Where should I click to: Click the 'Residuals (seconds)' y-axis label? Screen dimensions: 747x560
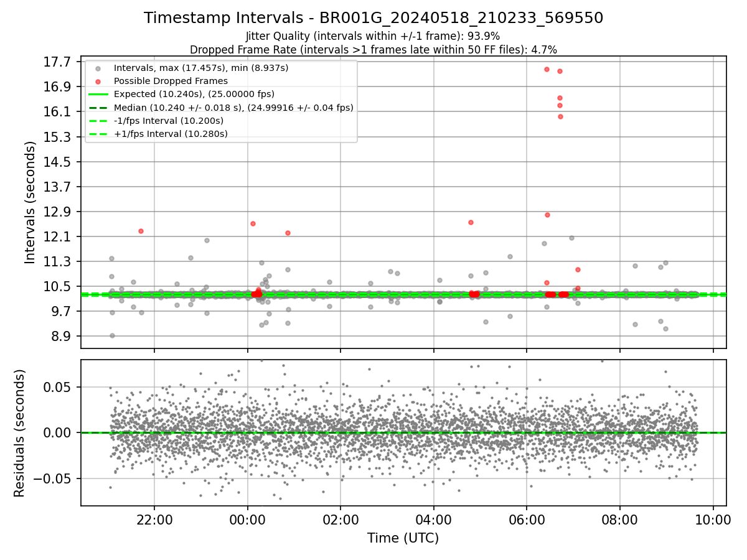point(19,433)
